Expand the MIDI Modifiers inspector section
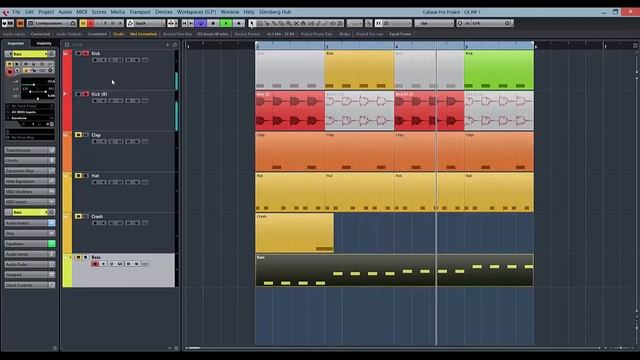The image size is (640, 360). (x=29, y=191)
